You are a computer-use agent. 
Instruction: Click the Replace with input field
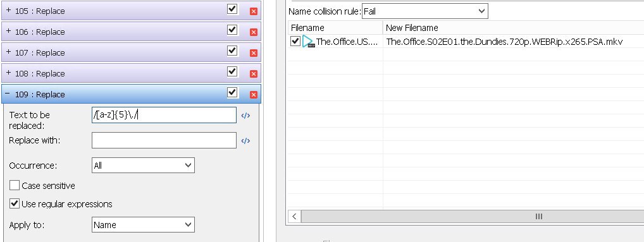[x=164, y=141]
